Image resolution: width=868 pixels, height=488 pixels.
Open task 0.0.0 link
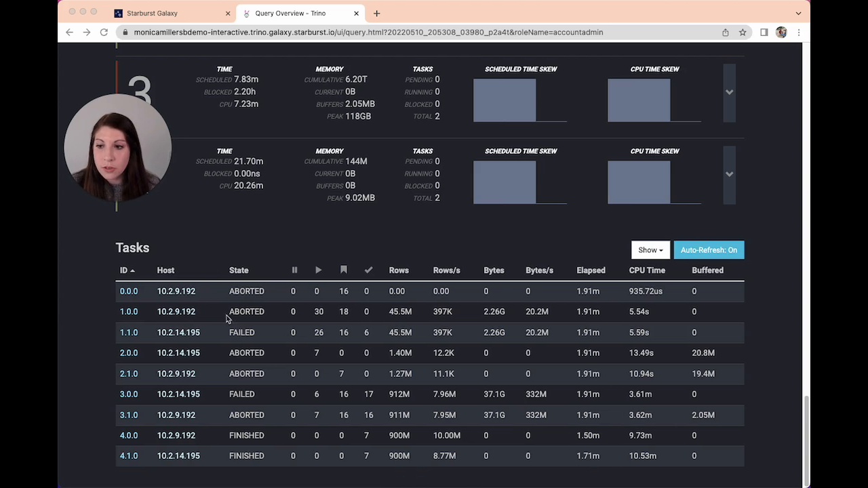tap(129, 291)
